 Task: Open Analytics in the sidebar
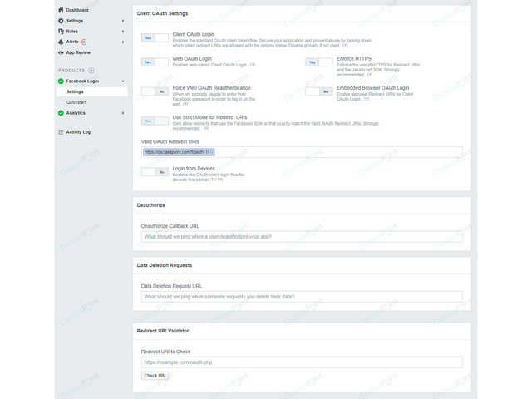click(x=76, y=113)
